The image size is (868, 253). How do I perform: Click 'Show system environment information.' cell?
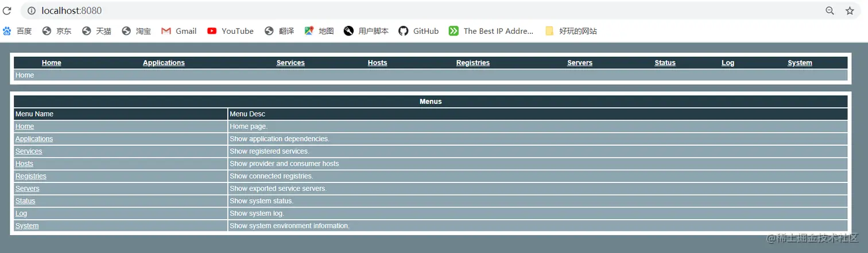[537, 226]
